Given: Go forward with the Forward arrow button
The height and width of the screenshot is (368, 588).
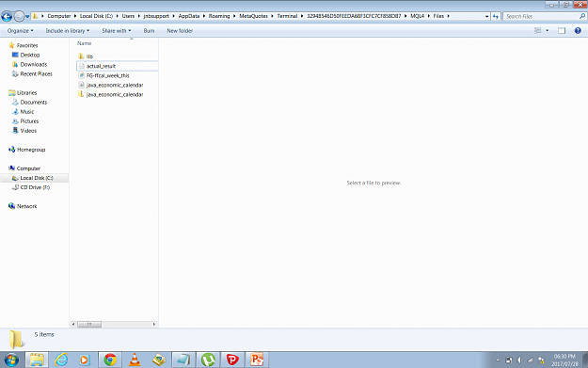Looking at the screenshot, I should (19, 17).
